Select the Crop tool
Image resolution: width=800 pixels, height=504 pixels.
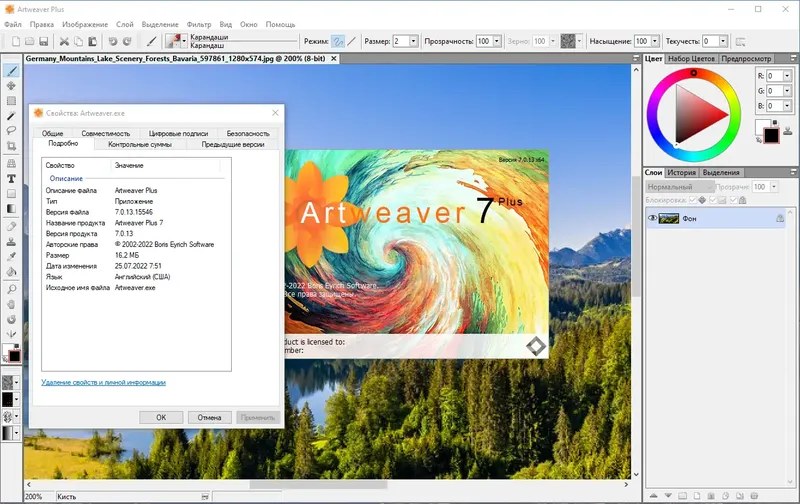click(11, 146)
